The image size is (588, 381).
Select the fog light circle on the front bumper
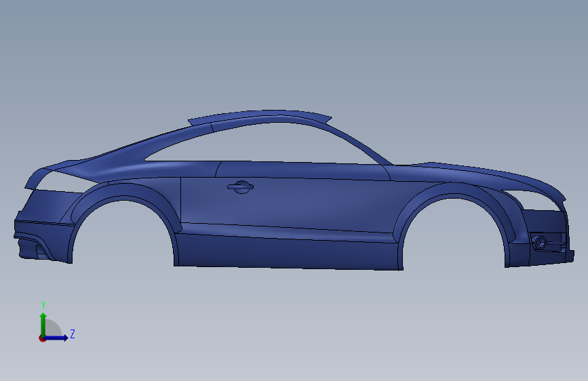click(541, 242)
